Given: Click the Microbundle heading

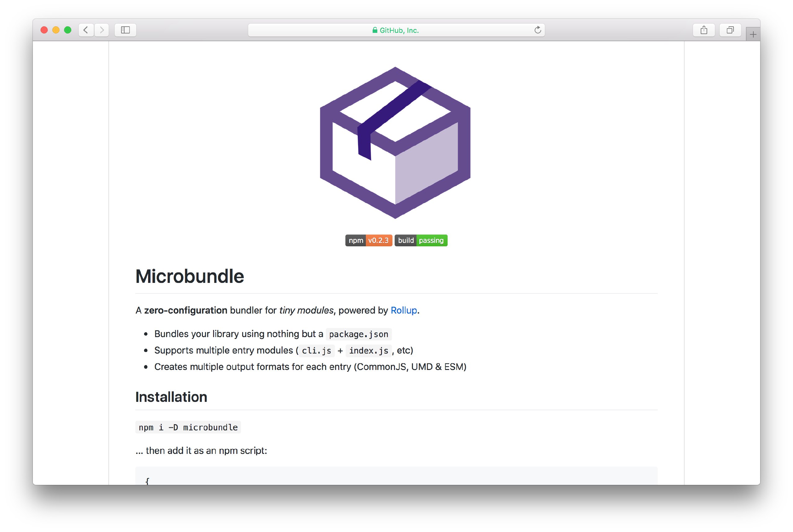Looking at the screenshot, I should click(190, 276).
